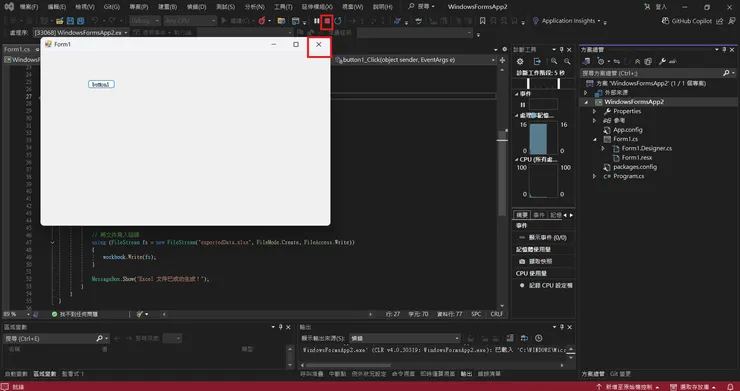740x391 pixels.
Task: Click the 搜尋 search box in title bar
Action: coord(421,7)
